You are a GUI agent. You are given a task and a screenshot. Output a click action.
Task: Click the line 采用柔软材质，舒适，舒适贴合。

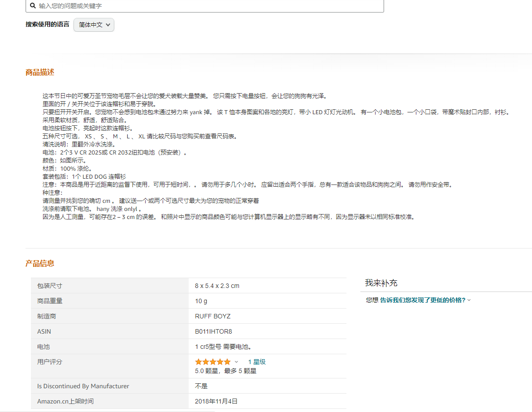(85, 120)
